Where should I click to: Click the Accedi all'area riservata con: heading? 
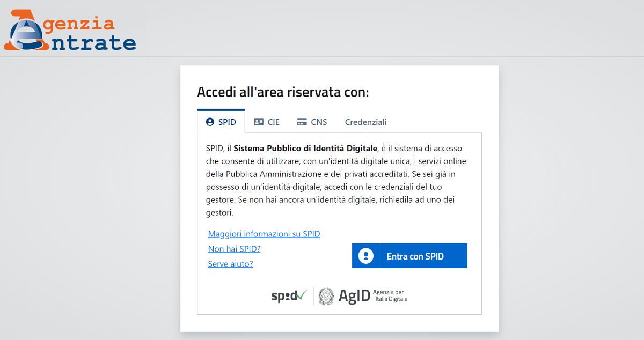pyautogui.click(x=283, y=92)
